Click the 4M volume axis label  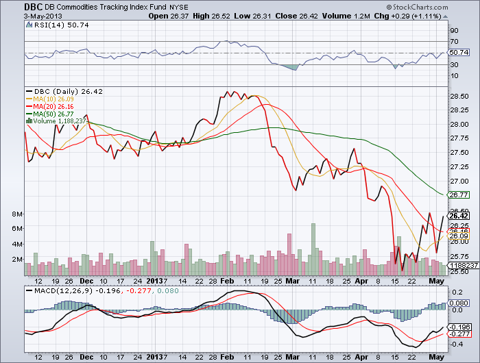pyautogui.click(x=17, y=244)
